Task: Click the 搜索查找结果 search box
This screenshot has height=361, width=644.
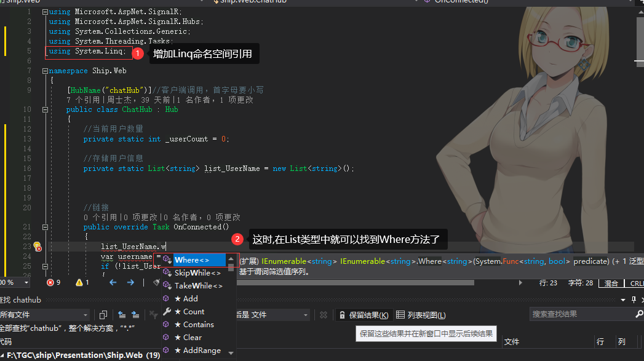Action: point(582,314)
